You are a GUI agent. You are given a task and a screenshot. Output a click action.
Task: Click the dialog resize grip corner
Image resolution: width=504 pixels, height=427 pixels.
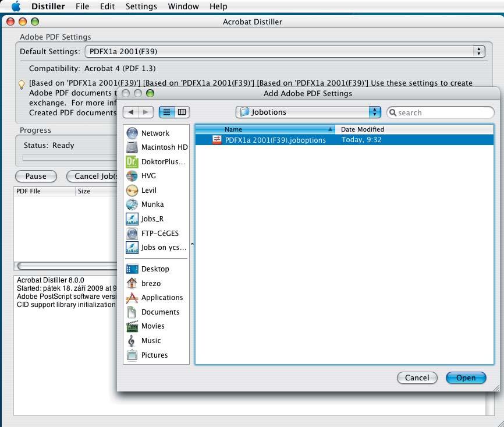pos(496,388)
